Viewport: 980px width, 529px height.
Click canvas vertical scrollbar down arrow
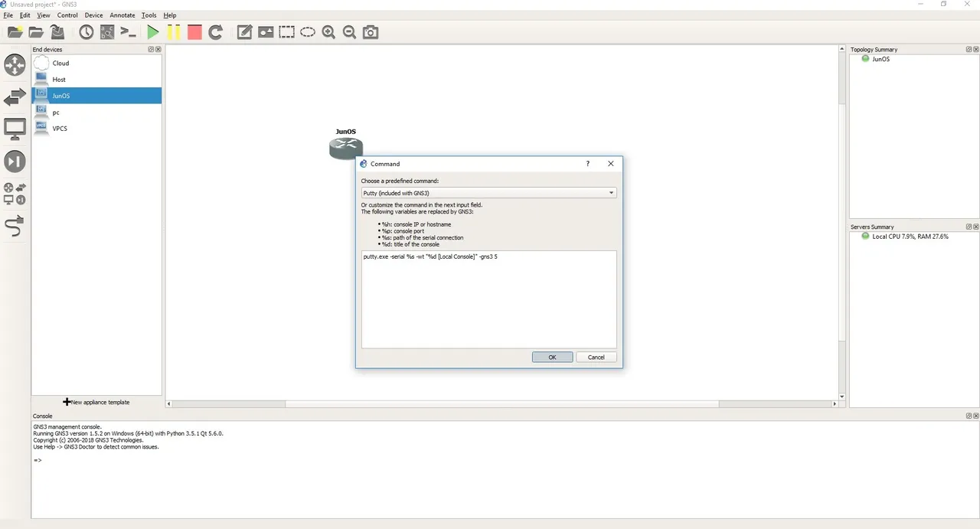[842, 397]
